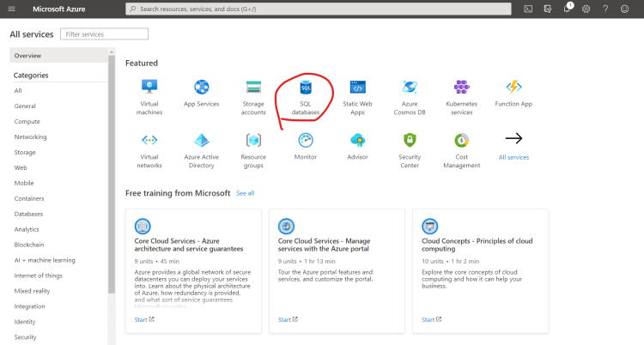The height and width of the screenshot is (345, 644).
Task: Select the Mixed reality category
Action: pos(32,291)
